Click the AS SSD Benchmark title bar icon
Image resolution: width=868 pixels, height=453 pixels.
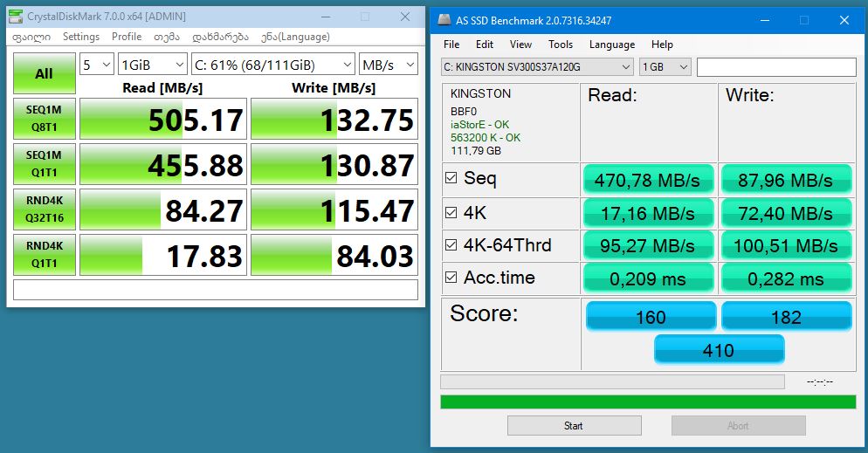point(444,20)
